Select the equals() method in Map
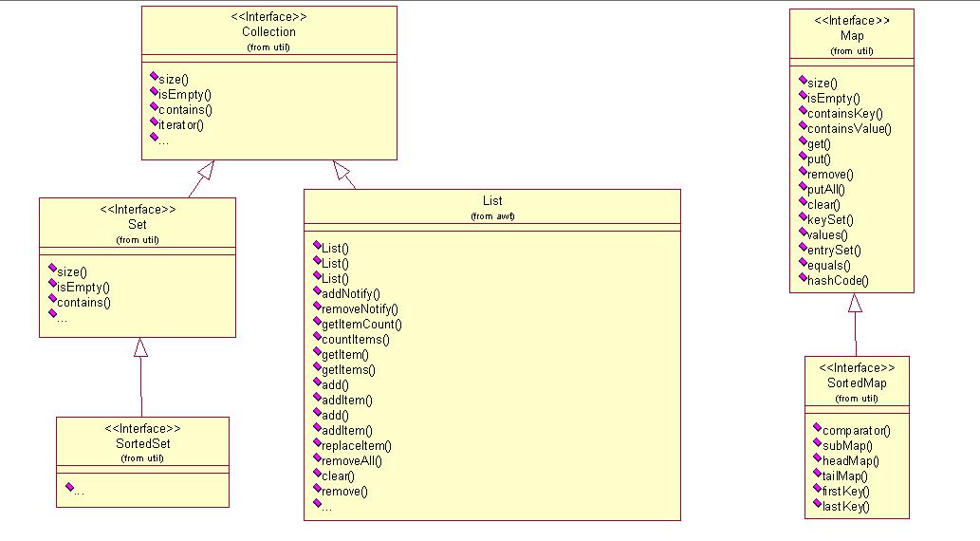This screenshot has height=541, width=980. [x=829, y=265]
